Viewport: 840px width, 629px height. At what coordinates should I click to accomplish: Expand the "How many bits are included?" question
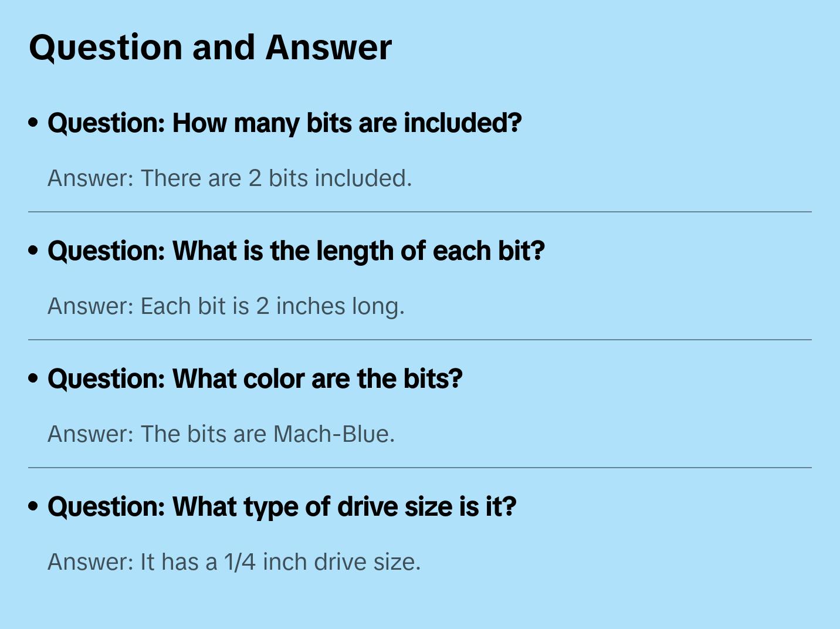284,123
